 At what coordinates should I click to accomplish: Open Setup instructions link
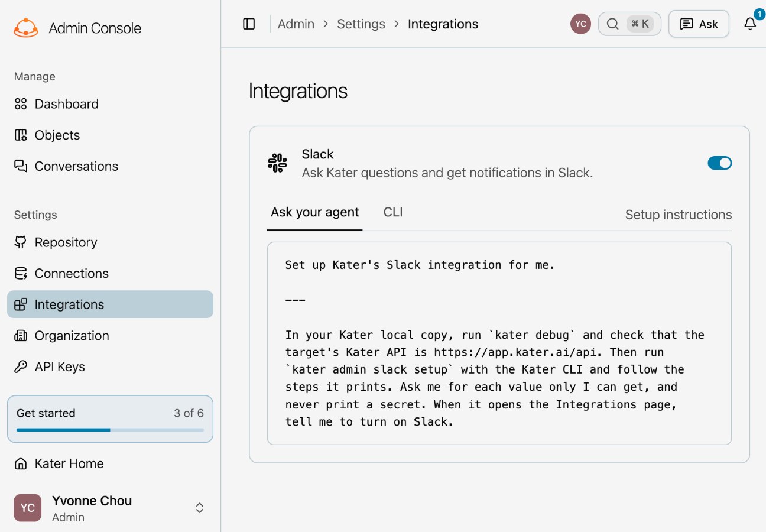(x=679, y=215)
